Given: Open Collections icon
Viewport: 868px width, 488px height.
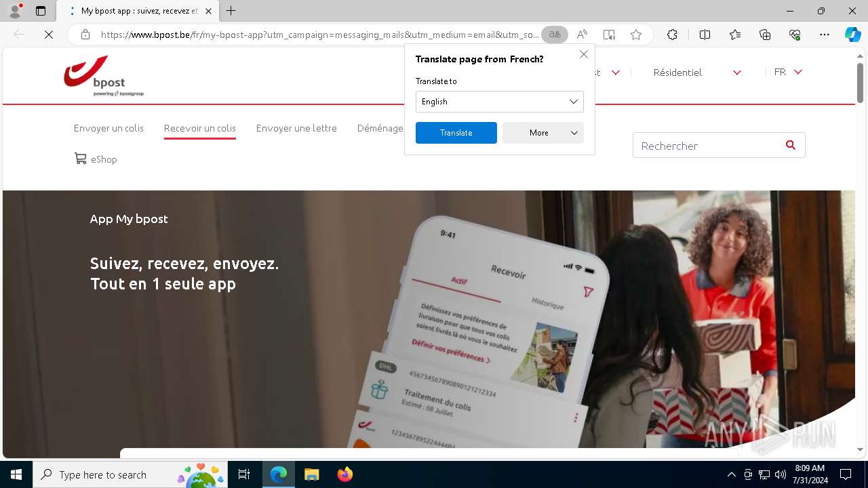Looking at the screenshot, I should point(765,35).
